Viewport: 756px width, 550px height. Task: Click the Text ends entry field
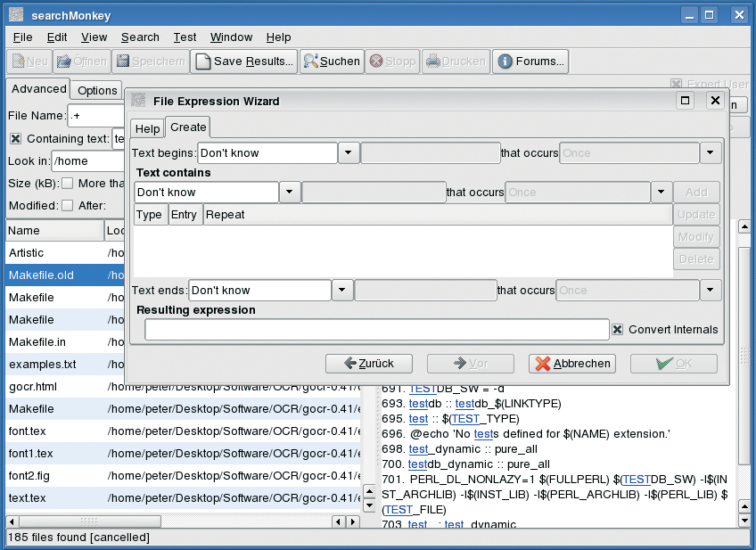click(426, 291)
